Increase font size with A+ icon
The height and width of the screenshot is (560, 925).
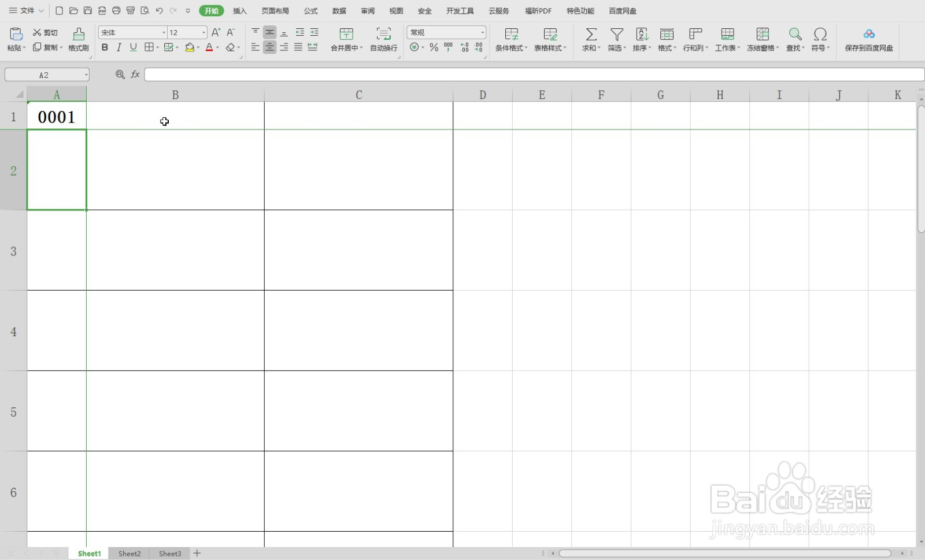(x=216, y=32)
